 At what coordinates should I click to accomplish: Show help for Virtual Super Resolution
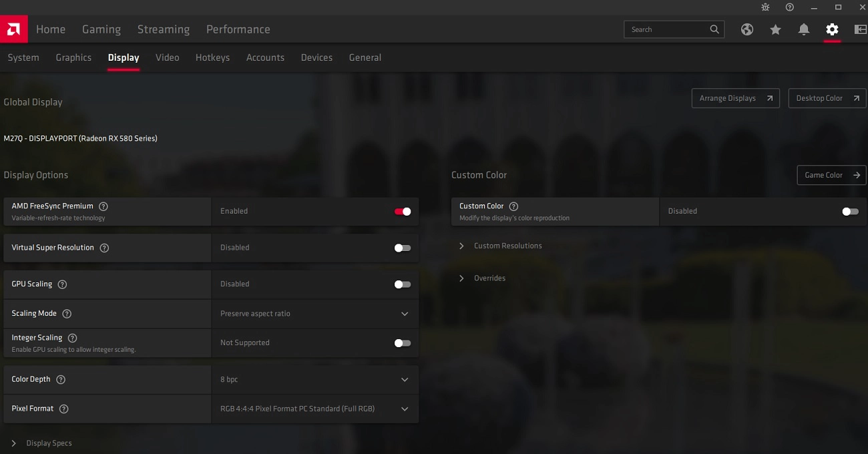pyautogui.click(x=104, y=248)
